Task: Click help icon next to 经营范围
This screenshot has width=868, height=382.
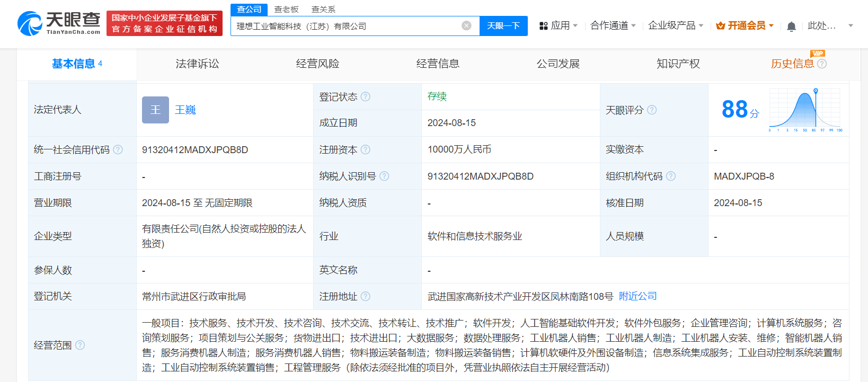Action: pyautogui.click(x=79, y=345)
